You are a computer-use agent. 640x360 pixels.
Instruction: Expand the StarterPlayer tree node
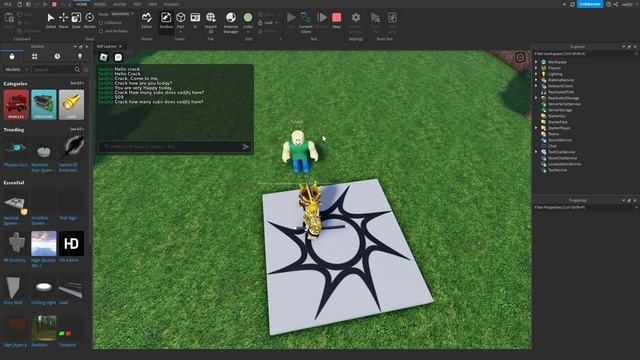[536, 128]
